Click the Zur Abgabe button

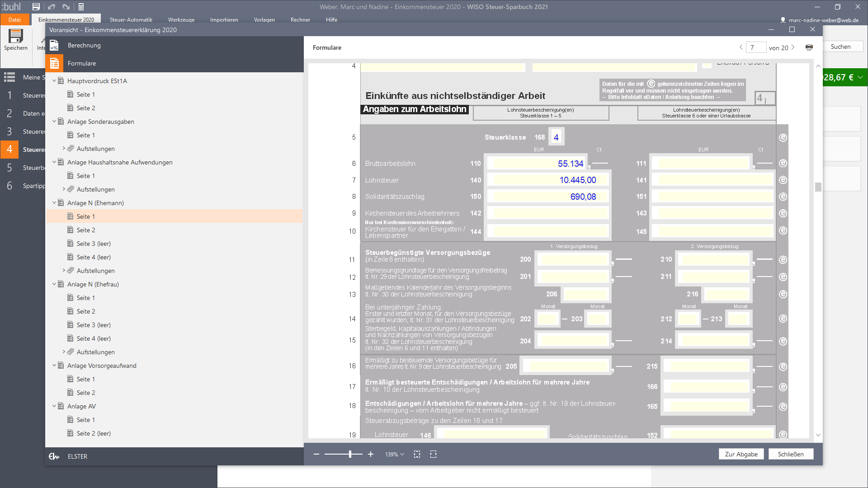click(x=741, y=454)
